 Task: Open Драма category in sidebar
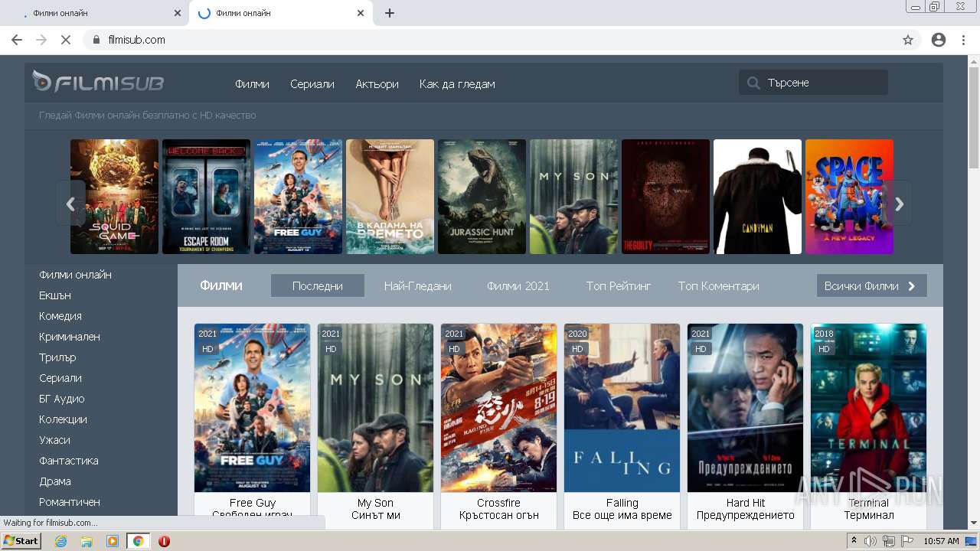(55, 481)
